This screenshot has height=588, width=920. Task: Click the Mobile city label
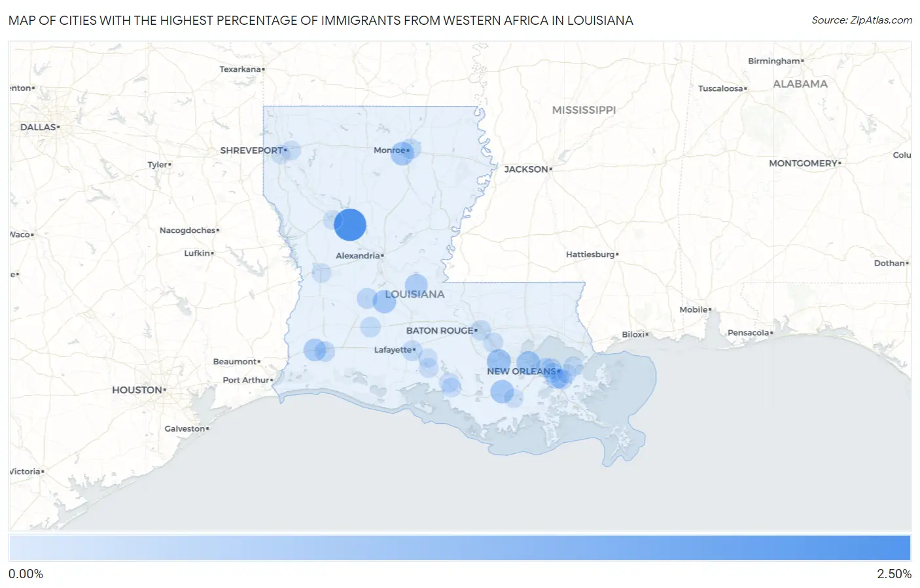tap(694, 310)
